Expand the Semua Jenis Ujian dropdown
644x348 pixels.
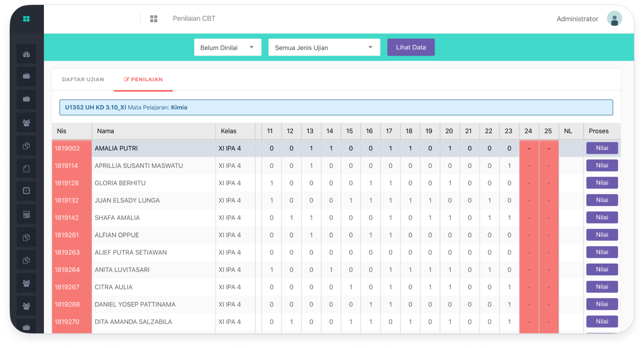coord(324,47)
